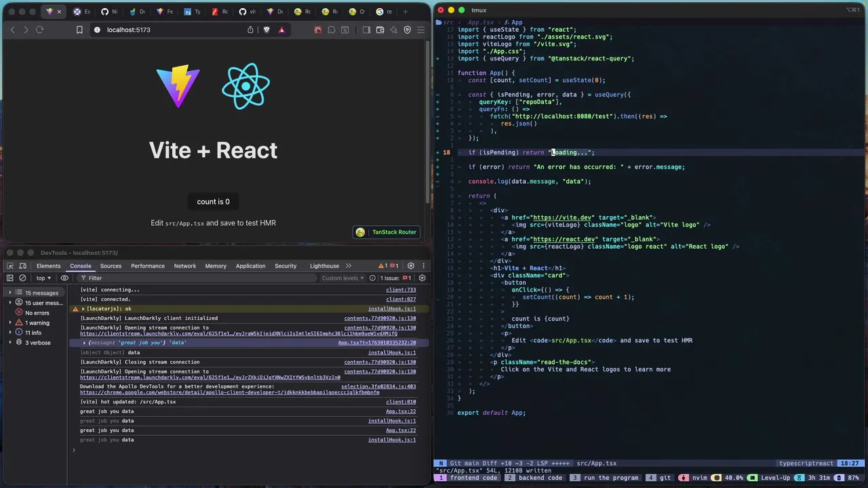The width and height of the screenshot is (868, 488).
Task: Open the TanStack Router devtools button
Action: click(x=387, y=232)
